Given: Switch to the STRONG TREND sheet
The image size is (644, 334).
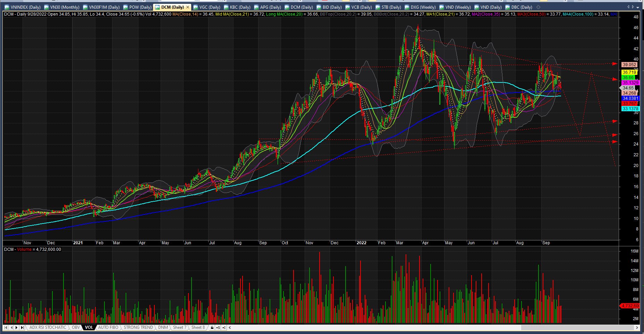Looking at the screenshot, I should (x=138, y=327).
